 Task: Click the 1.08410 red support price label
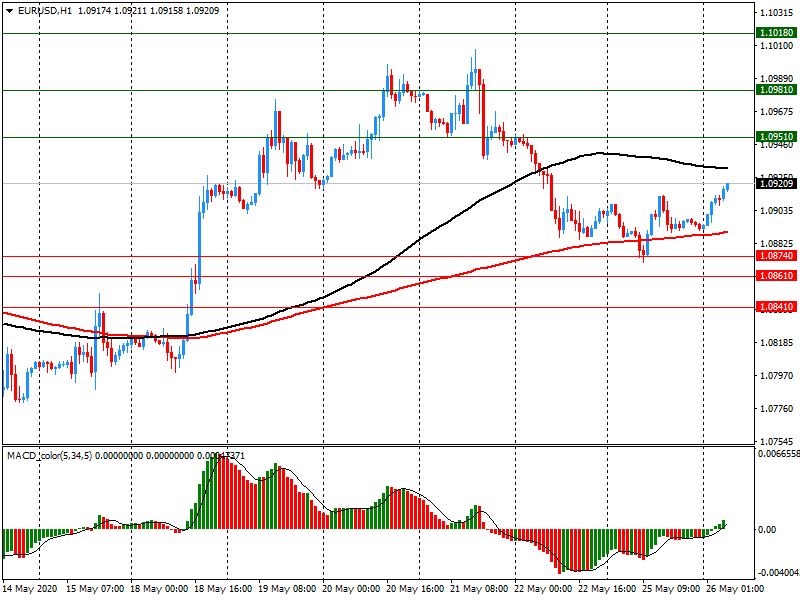776,307
